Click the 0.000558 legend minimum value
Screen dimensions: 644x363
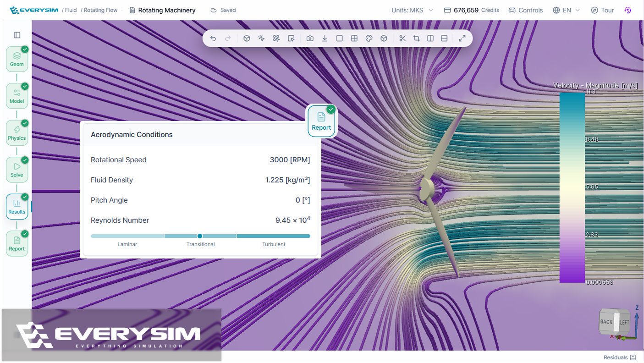pos(600,282)
